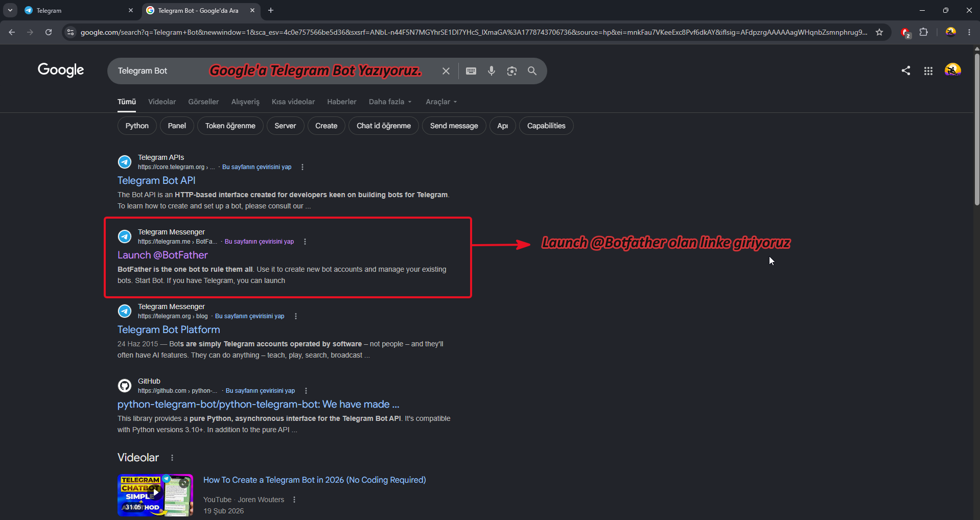Filter by the Panel chip
This screenshot has width=980, height=520.
pyautogui.click(x=177, y=126)
